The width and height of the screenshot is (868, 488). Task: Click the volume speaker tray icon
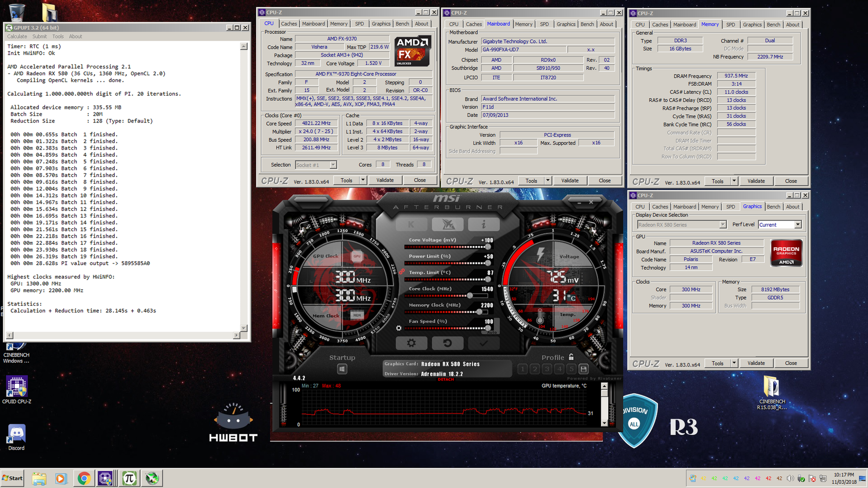[x=790, y=478]
